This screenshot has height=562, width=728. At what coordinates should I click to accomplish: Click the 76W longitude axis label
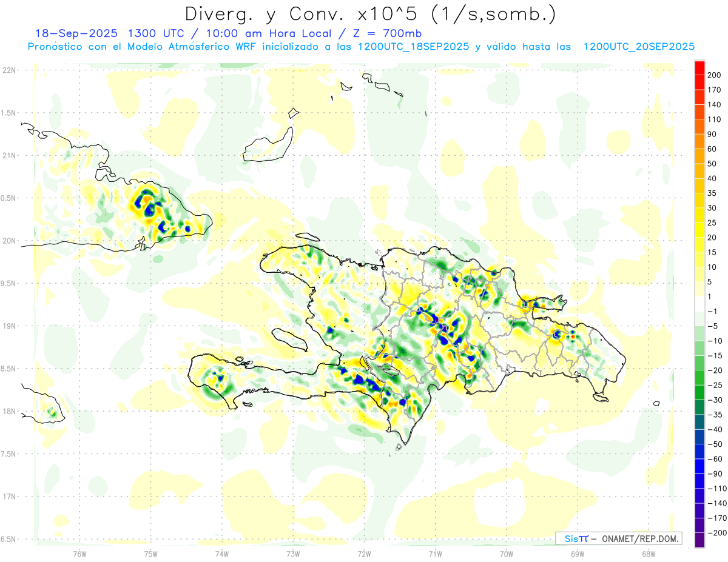click(x=79, y=553)
